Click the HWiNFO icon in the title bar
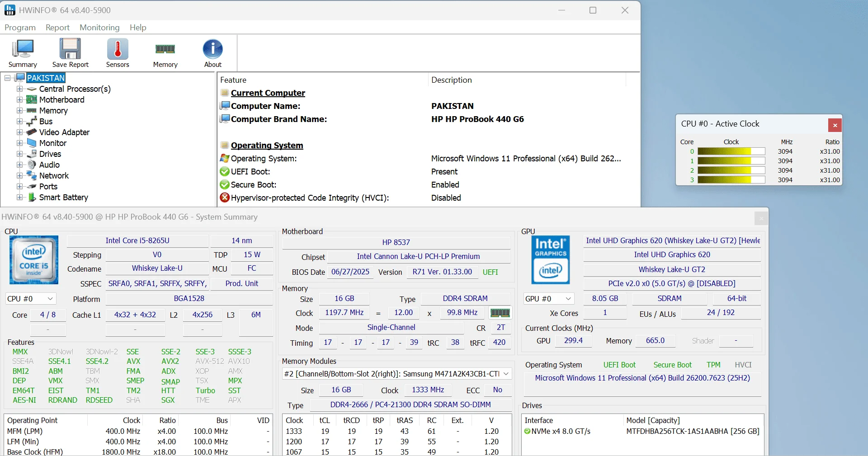Screen dimensions: 868x456 pyautogui.click(x=9, y=10)
